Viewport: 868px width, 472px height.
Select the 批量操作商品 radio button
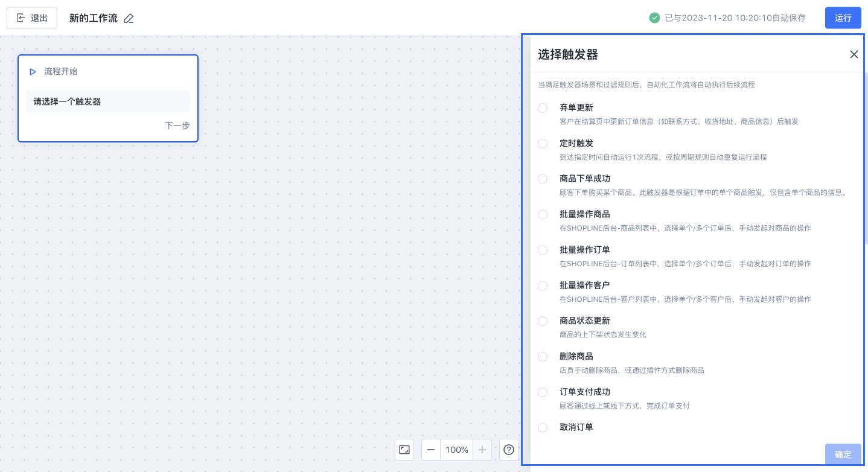(x=543, y=215)
